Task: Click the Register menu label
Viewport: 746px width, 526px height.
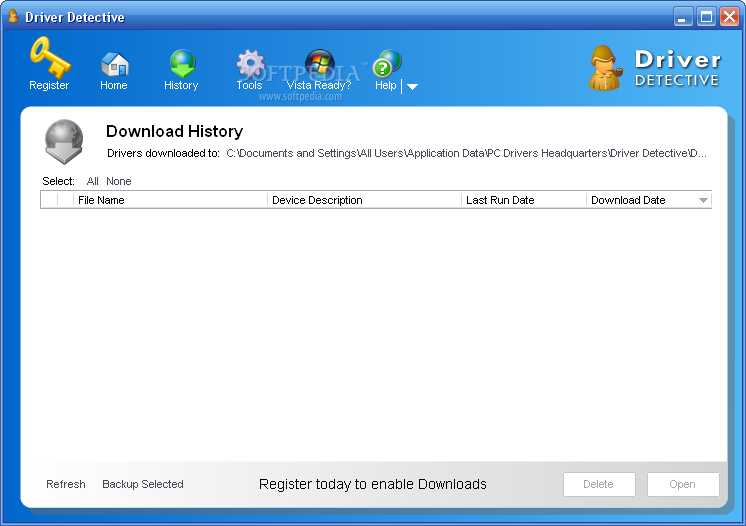Action: click(49, 85)
